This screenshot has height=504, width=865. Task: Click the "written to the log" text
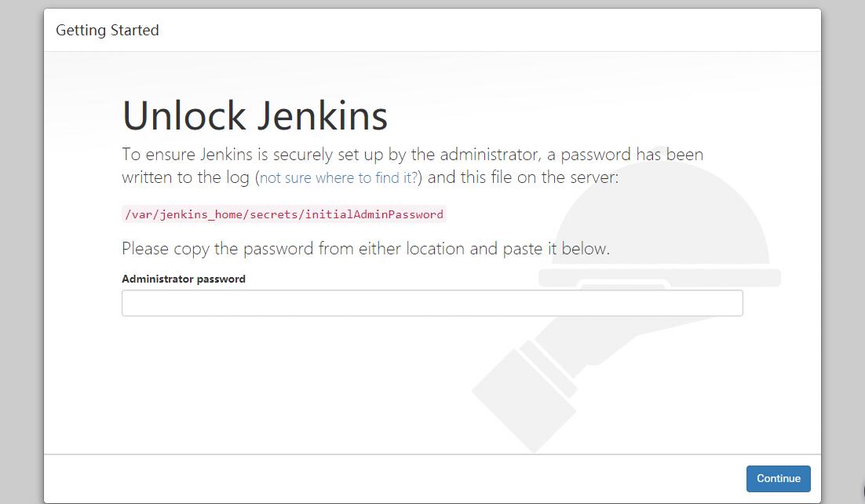[186, 177]
